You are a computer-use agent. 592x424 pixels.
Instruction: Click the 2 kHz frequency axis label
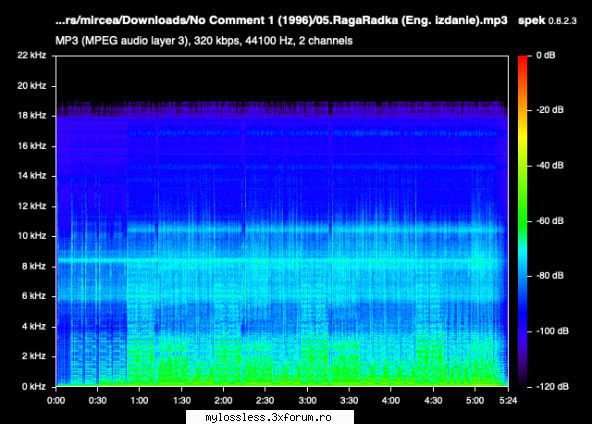[x=34, y=356]
